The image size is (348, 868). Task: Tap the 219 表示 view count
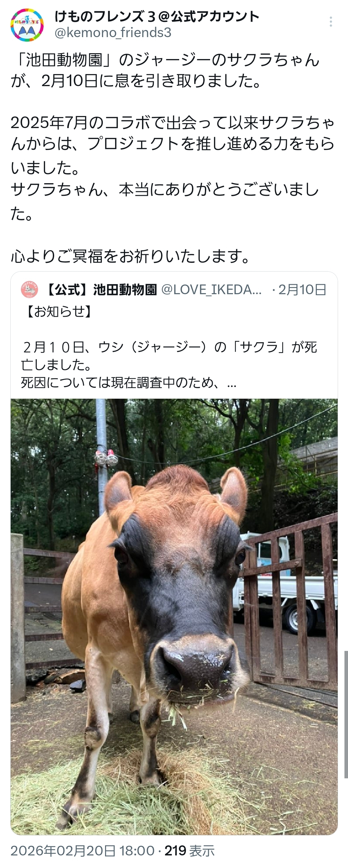(x=189, y=851)
